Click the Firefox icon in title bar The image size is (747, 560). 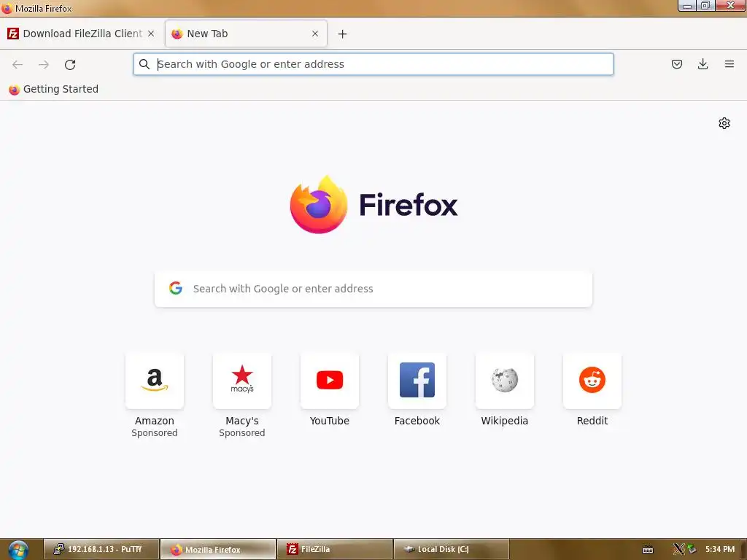coord(7,8)
